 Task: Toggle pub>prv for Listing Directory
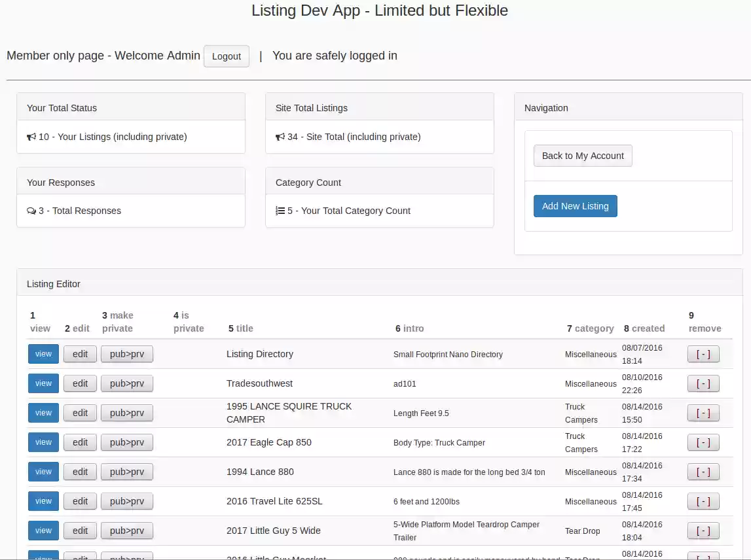[126, 354]
